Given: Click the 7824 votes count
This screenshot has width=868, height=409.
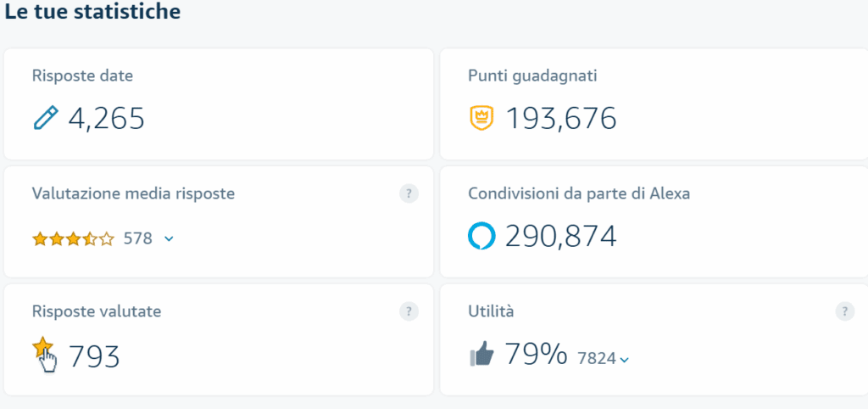Looking at the screenshot, I should 596,358.
